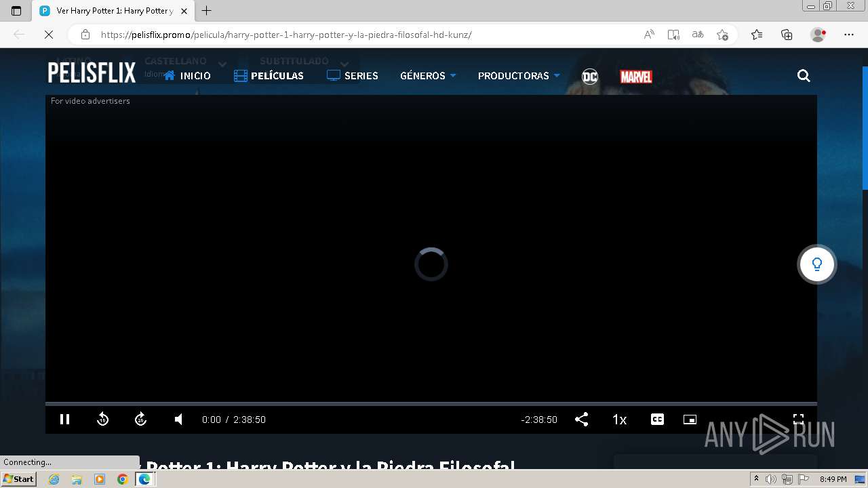Toggle the lights-off lightbulb button
This screenshot has width=868, height=488.
817,264
